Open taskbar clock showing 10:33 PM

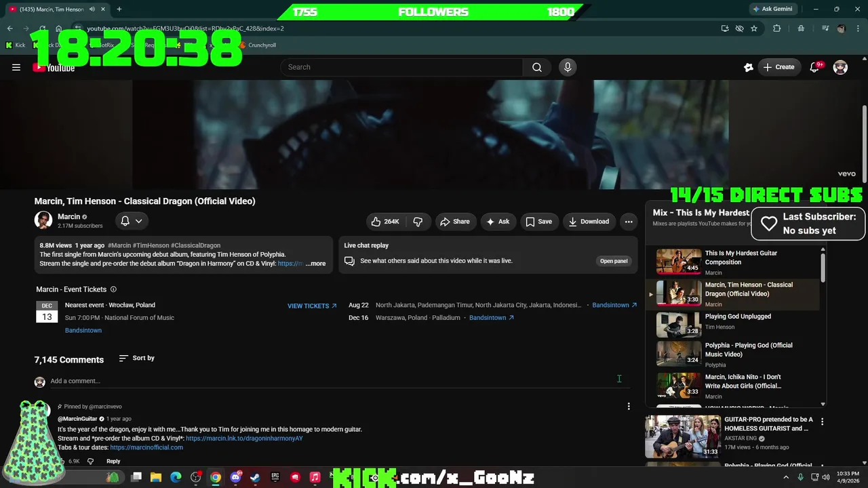(x=847, y=477)
